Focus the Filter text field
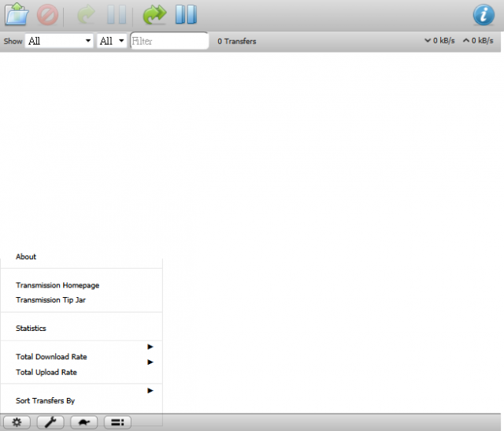The width and height of the screenshot is (504, 431). 169,41
